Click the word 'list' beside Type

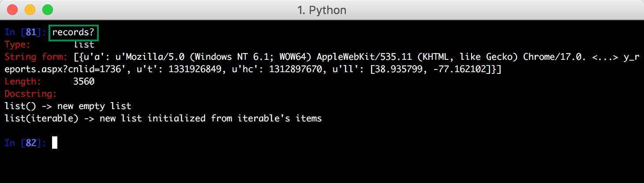pyautogui.click(x=84, y=44)
